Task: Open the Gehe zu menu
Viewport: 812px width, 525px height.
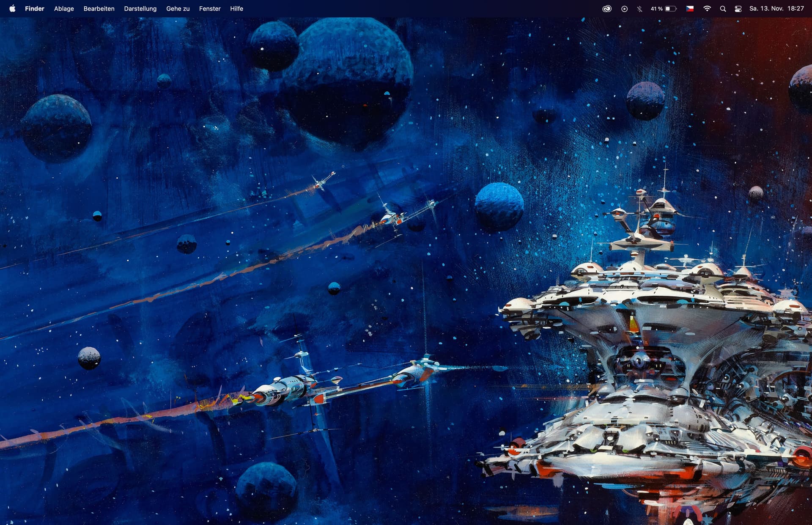Action: tap(178, 8)
